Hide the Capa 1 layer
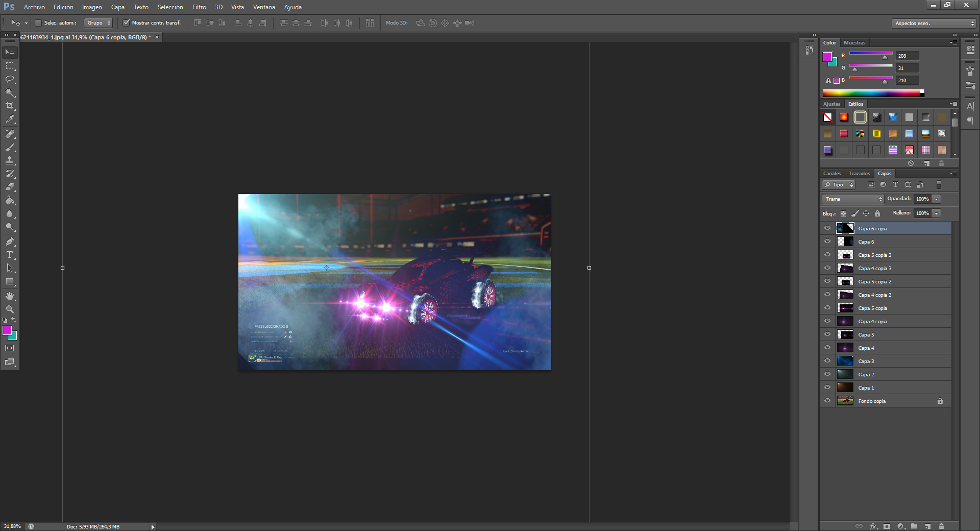Screen dimensions: 980x531 tap(827, 388)
